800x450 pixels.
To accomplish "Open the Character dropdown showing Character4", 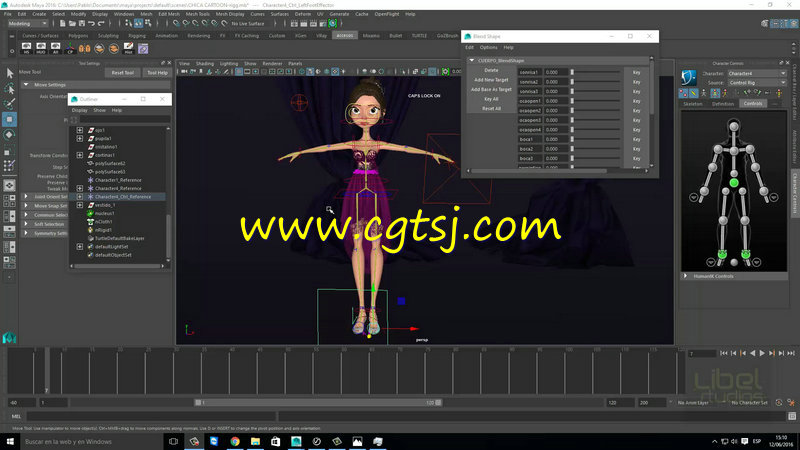I will coord(757,73).
